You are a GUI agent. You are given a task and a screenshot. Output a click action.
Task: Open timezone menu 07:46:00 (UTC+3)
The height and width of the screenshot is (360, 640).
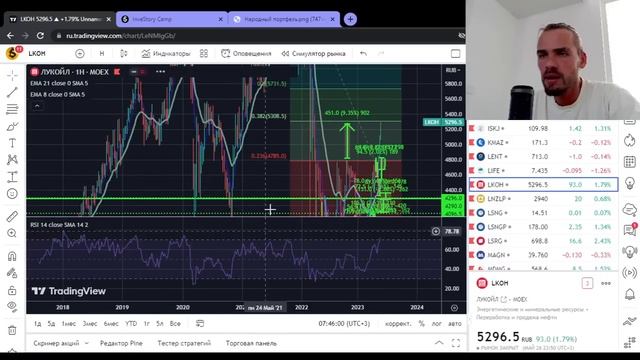(x=344, y=323)
